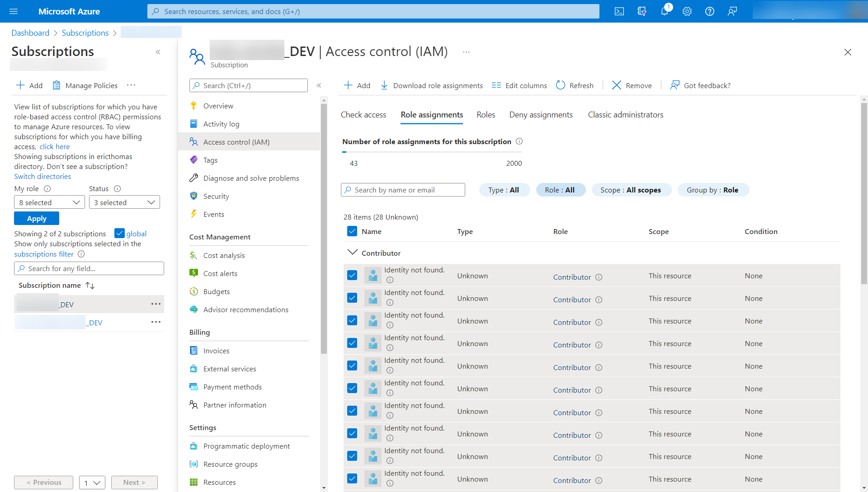
Task: Open the notifications bell
Action: [x=665, y=11]
